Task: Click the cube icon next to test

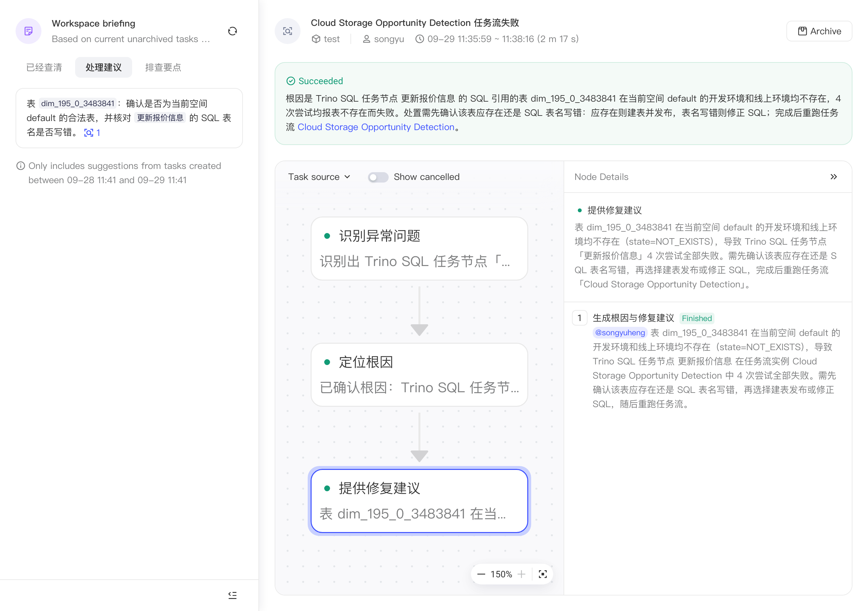Action: point(316,39)
